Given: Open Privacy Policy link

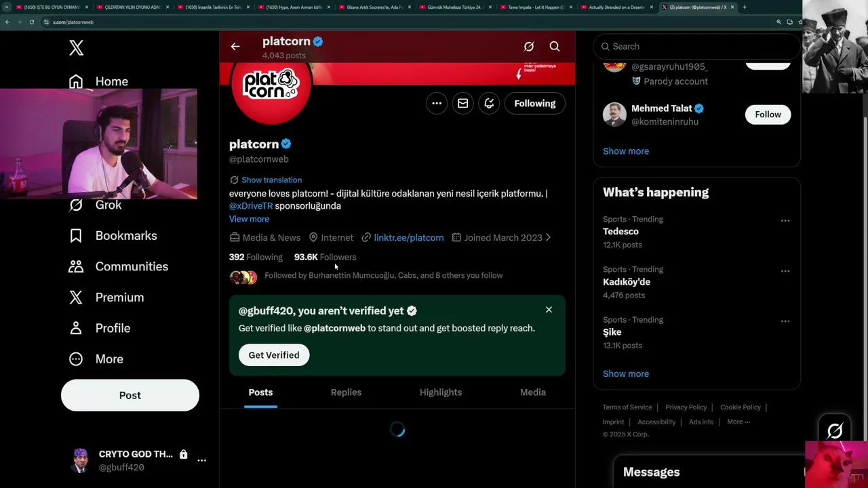Looking at the screenshot, I should [686, 407].
